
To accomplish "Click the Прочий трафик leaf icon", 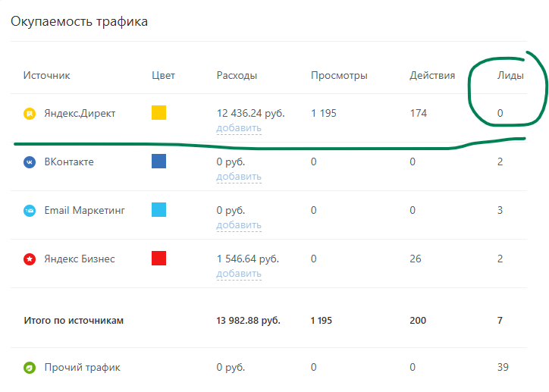I will pos(30,368).
